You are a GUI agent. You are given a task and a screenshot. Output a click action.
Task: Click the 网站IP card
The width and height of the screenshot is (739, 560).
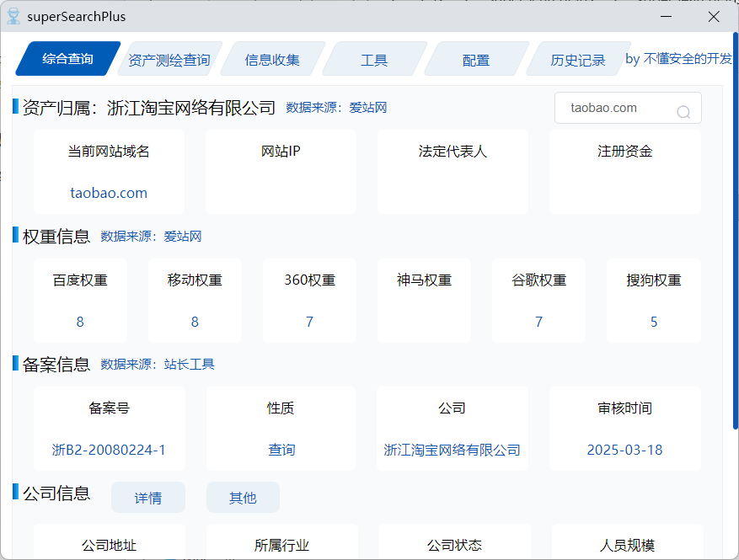281,172
